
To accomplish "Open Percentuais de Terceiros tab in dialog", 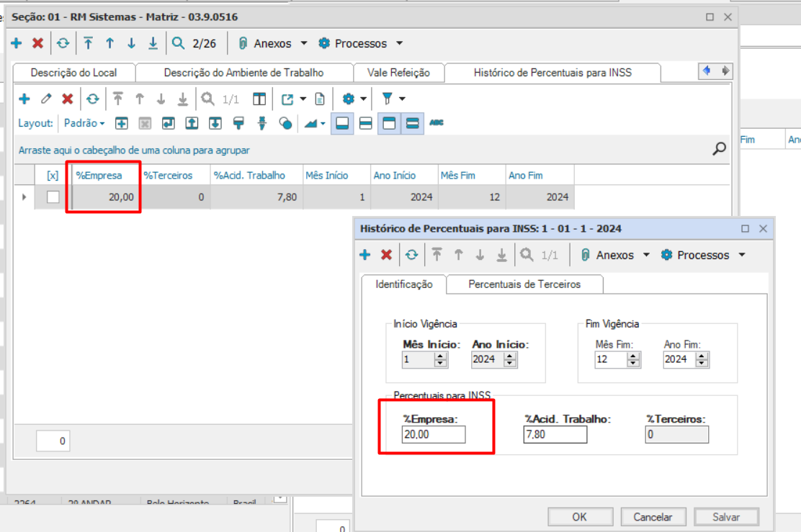I will (x=524, y=284).
